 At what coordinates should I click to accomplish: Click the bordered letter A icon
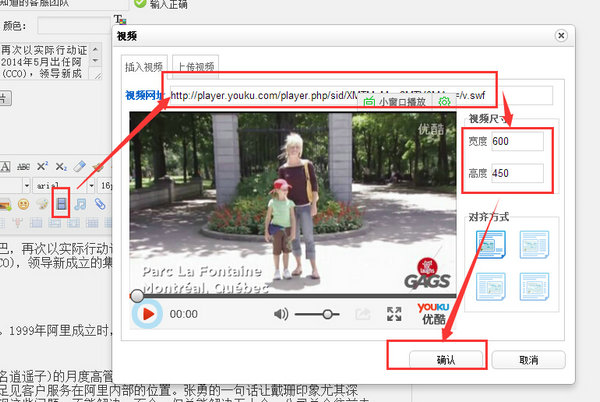[x=5, y=167]
